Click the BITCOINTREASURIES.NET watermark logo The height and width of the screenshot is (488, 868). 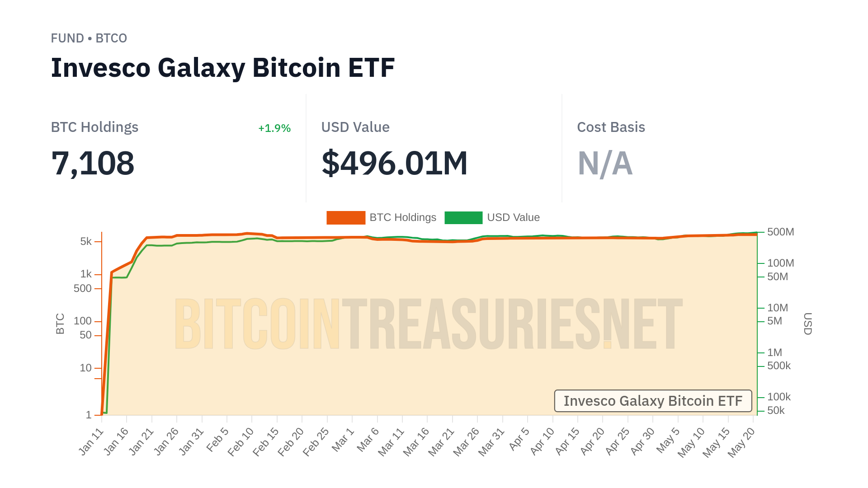[428, 324]
